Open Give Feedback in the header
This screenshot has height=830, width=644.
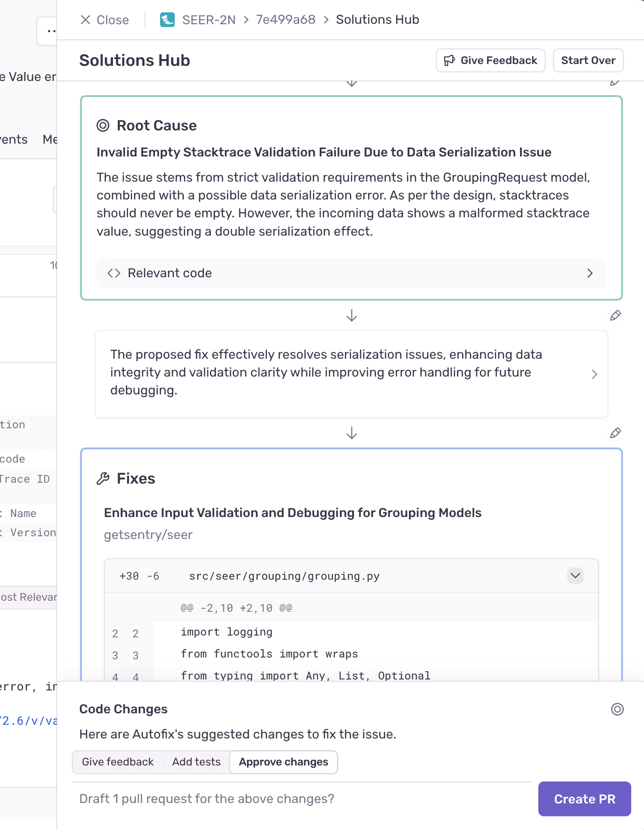(x=490, y=60)
